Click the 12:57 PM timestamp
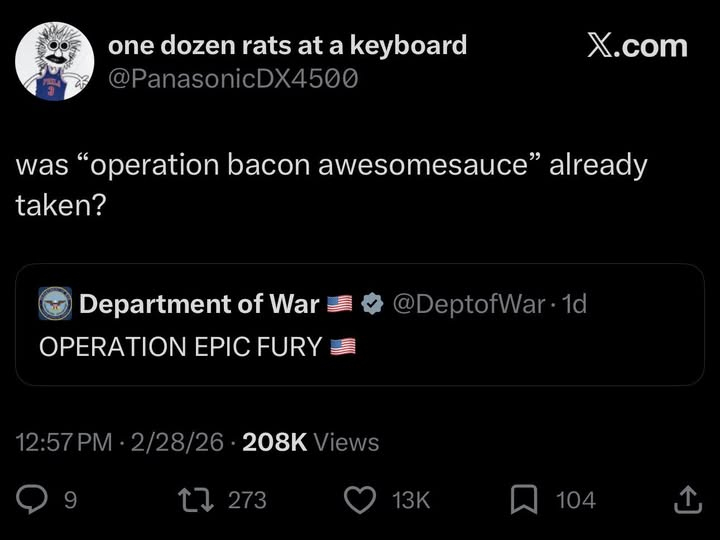The image size is (720, 540). click(64, 442)
